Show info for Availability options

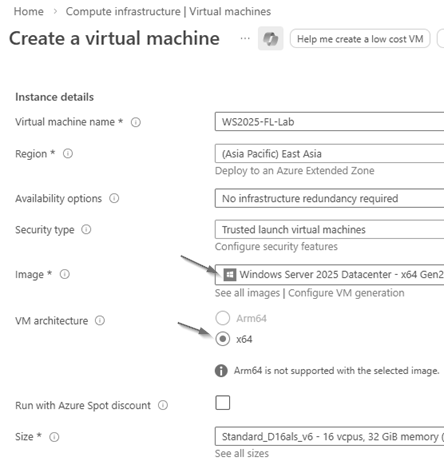tap(114, 198)
